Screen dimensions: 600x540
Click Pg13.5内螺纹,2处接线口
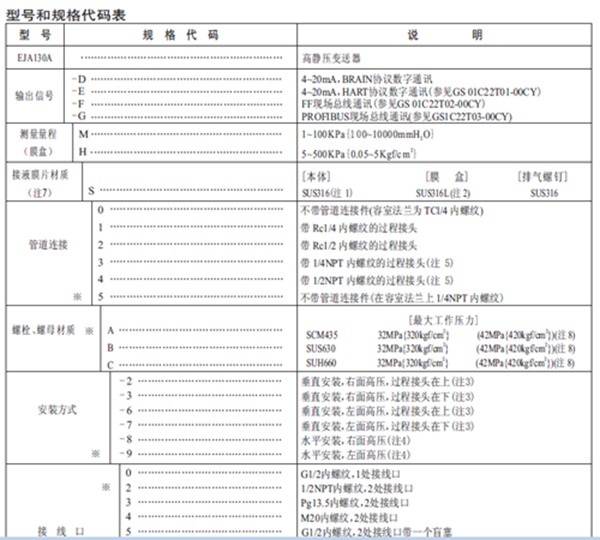(x=355, y=503)
